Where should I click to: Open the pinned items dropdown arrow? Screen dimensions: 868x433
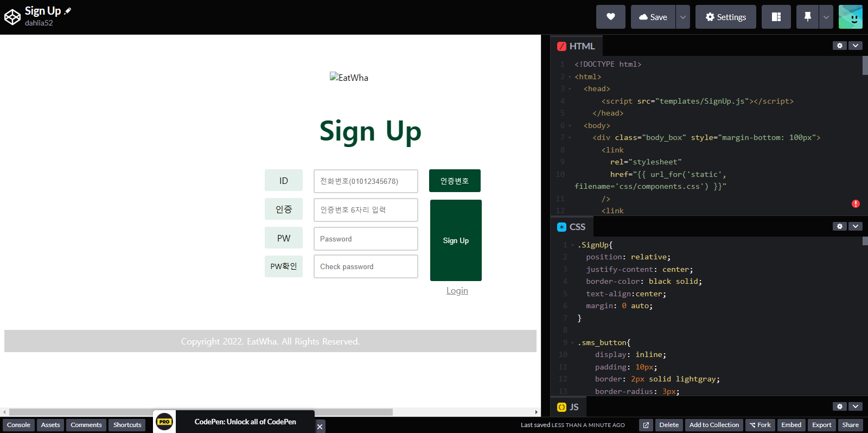coord(826,17)
